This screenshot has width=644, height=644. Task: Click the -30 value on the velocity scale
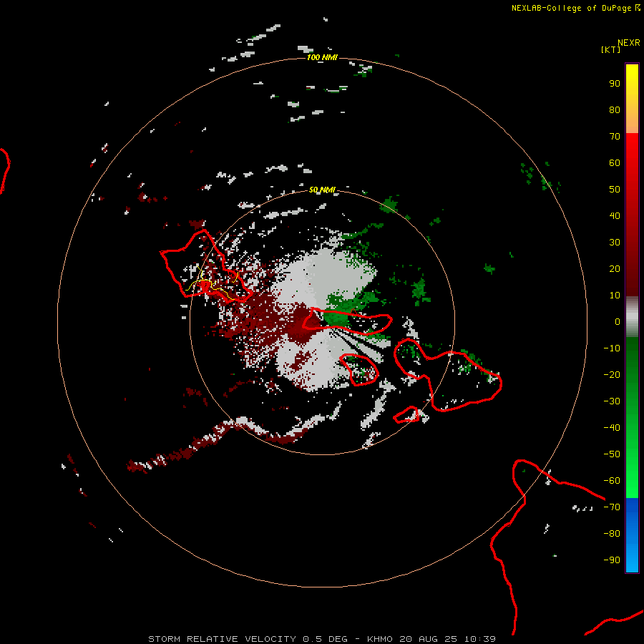[x=612, y=401]
